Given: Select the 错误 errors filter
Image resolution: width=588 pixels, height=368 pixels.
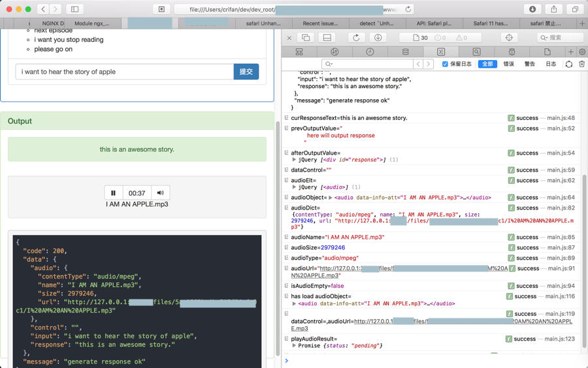Looking at the screenshot, I should click(x=508, y=64).
